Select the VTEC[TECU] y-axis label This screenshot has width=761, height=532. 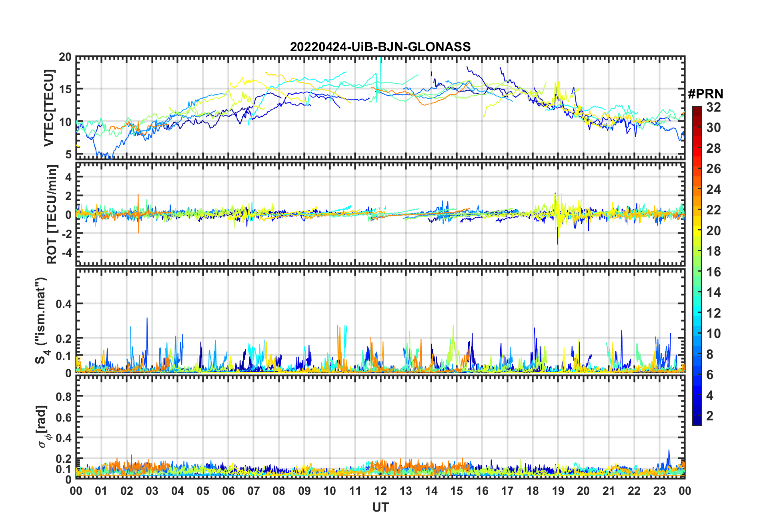coord(49,108)
